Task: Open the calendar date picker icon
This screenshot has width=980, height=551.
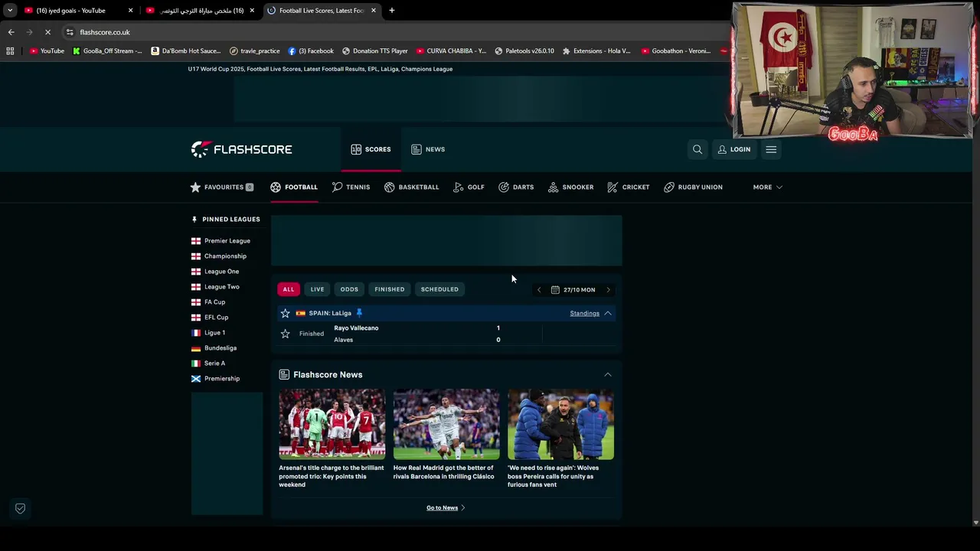Action: 555,290
